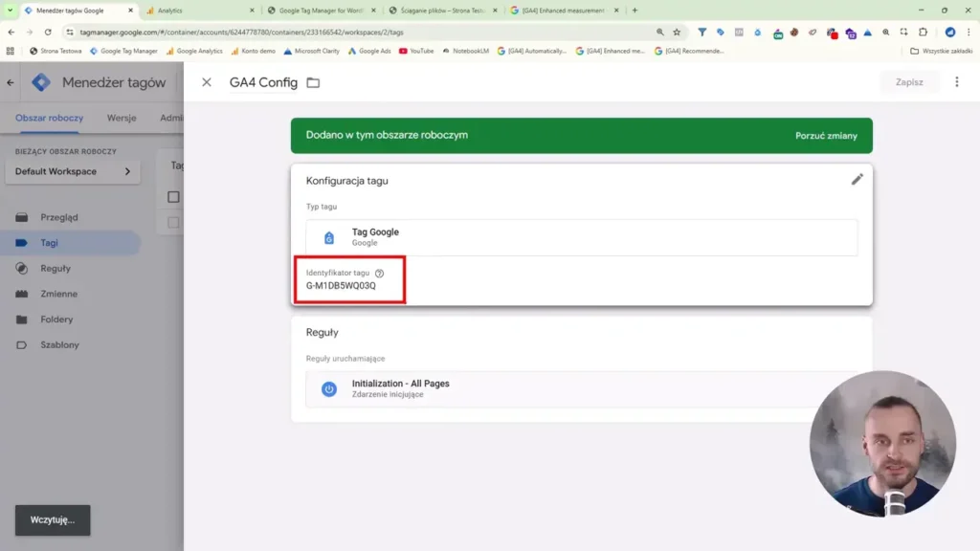980x551 pixels.
Task: Switch to GA4 Enhanced measurement browser tab
Action: point(565,11)
